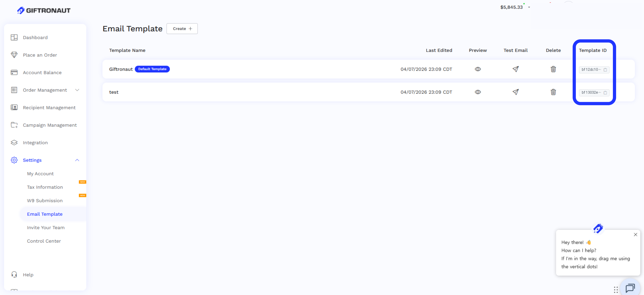Open Invite Your Team page

46,228
